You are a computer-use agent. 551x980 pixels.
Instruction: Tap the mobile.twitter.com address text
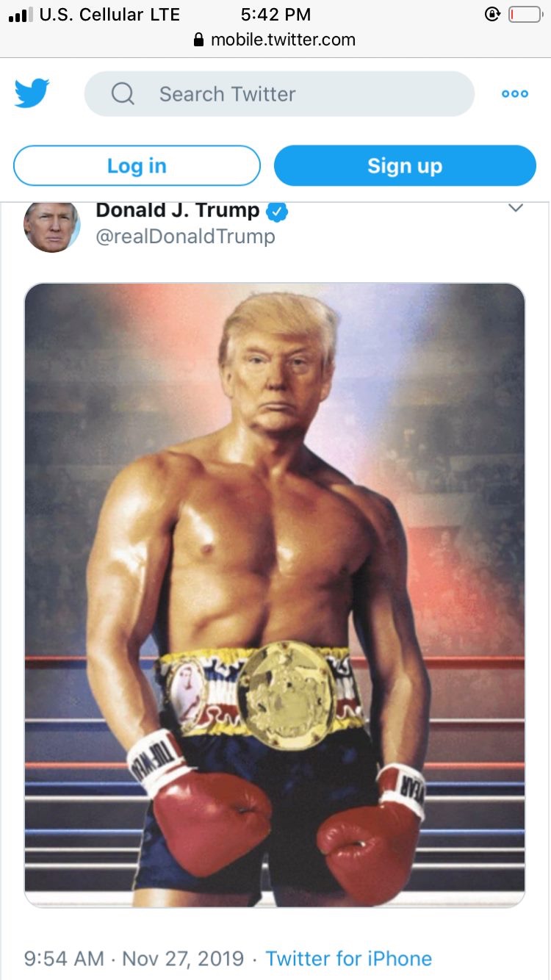pos(283,40)
